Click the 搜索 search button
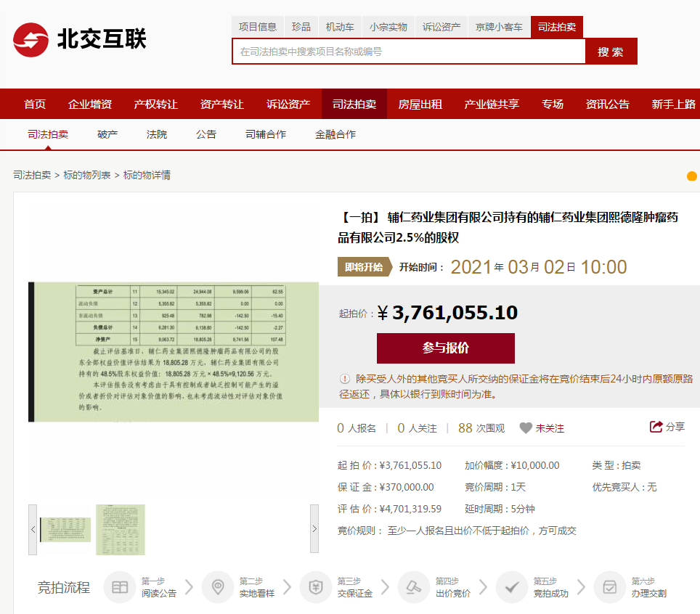 [611, 52]
